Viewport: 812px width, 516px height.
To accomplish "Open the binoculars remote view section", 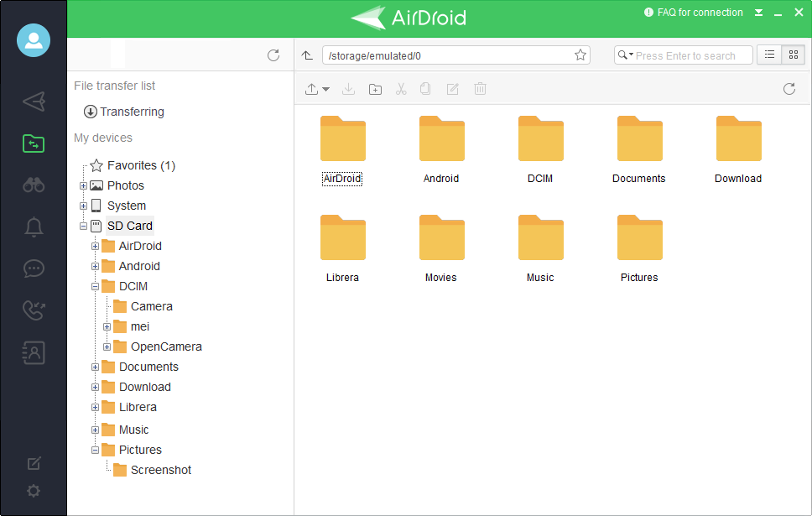I will pos(34,185).
